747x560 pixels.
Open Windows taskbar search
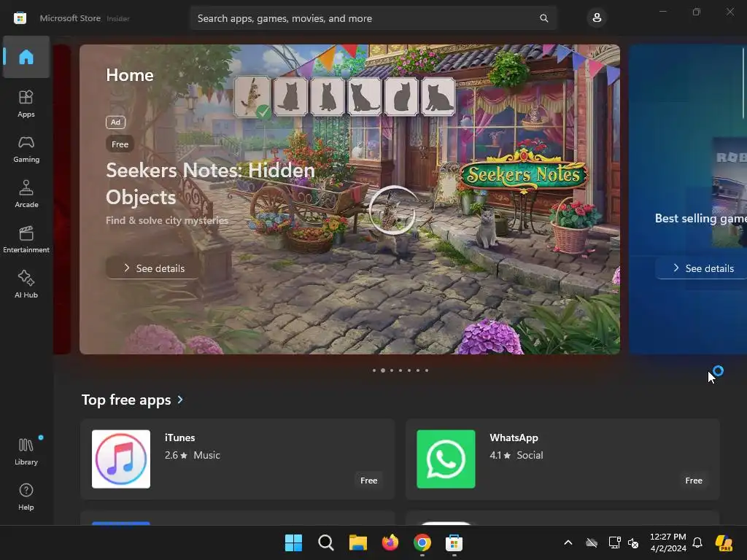[326, 542]
